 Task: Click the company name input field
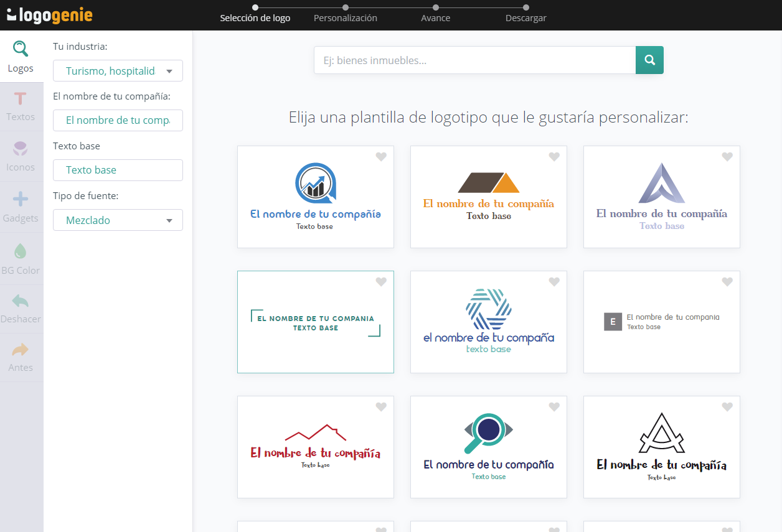118,120
